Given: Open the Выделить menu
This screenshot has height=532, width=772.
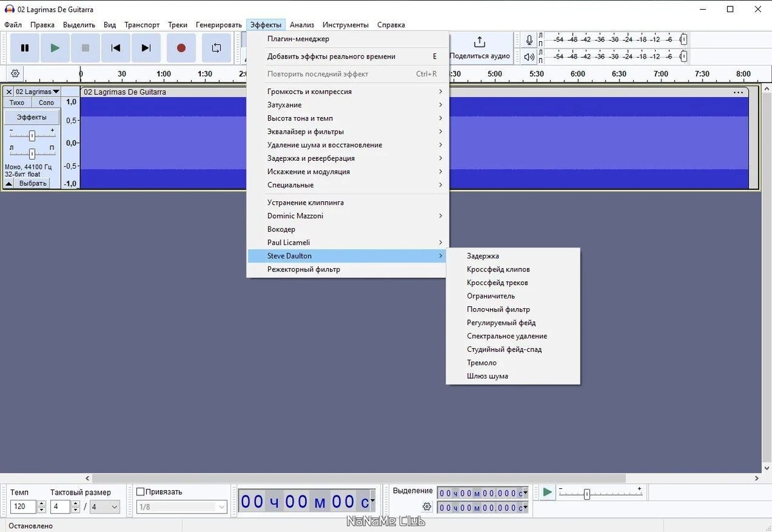Looking at the screenshot, I should (79, 25).
